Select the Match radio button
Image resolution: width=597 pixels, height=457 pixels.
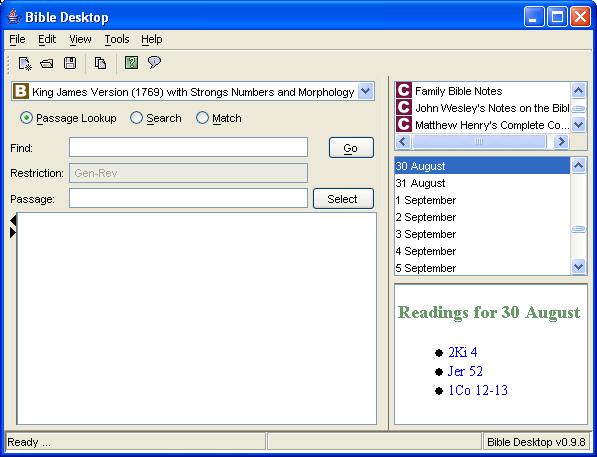coord(202,118)
